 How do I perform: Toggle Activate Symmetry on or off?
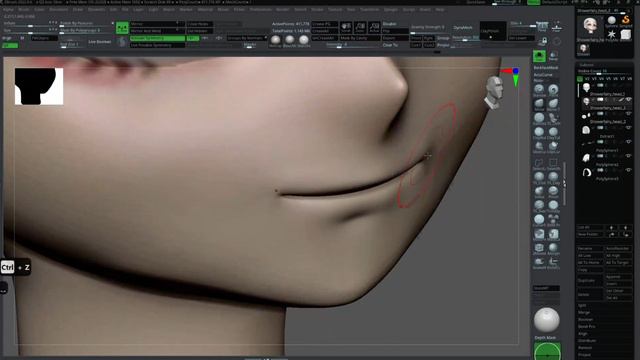pos(157,38)
